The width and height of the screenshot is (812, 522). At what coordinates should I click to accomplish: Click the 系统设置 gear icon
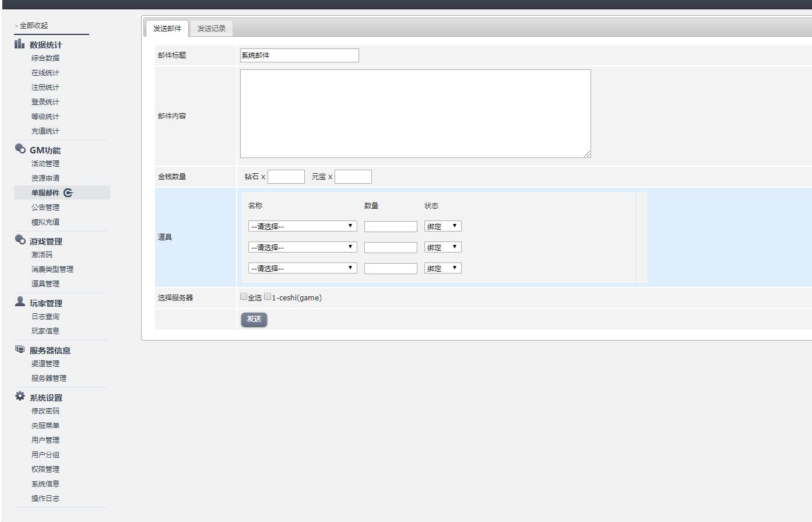(x=20, y=397)
